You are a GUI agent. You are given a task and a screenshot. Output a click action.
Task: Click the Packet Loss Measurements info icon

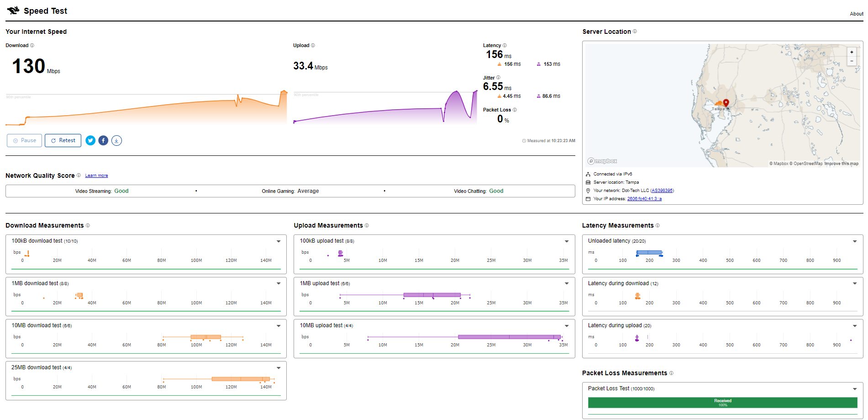point(671,373)
